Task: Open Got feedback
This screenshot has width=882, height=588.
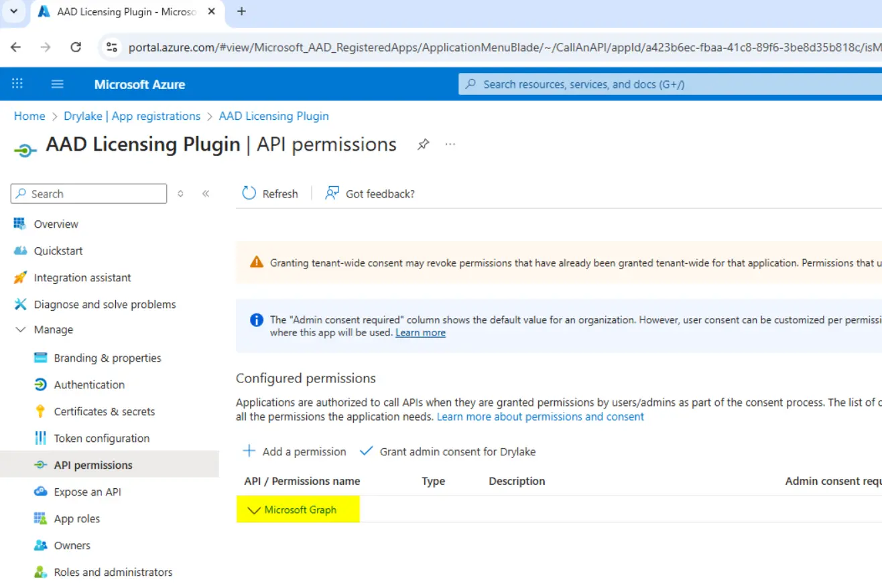Action: (x=370, y=194)
